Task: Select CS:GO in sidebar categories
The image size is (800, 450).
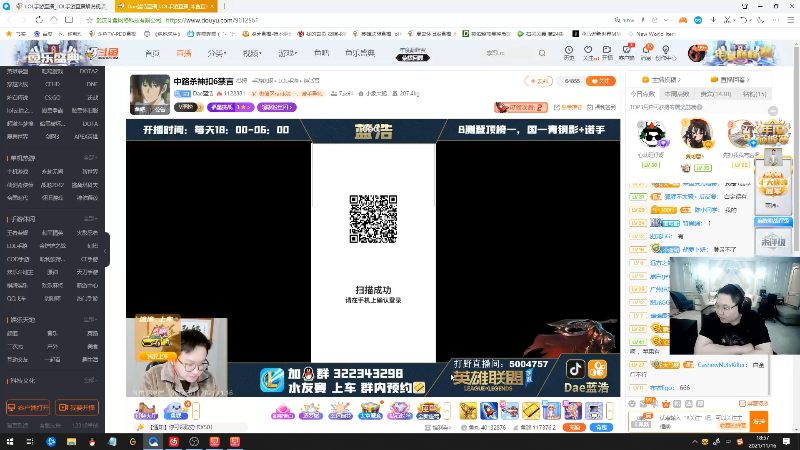Action: (52, 97)
